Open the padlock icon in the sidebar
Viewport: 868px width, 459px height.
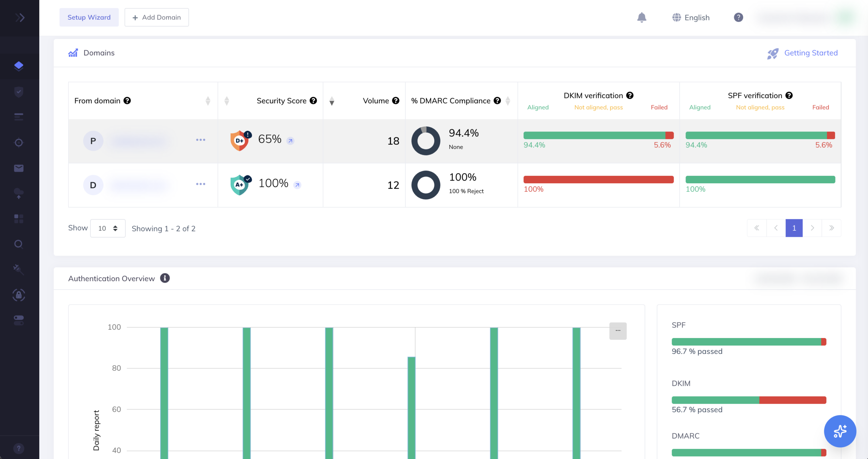[x=19, y=295]
